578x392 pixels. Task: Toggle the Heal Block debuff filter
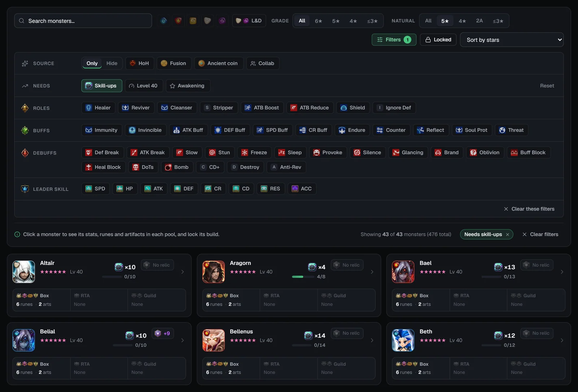click(x=104, y=167)
